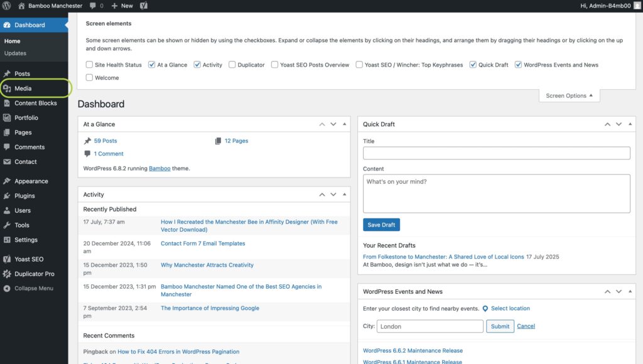643x364 pixels.
Task: Click the Posts pin icon in sidebar
Action: (7, 74)
